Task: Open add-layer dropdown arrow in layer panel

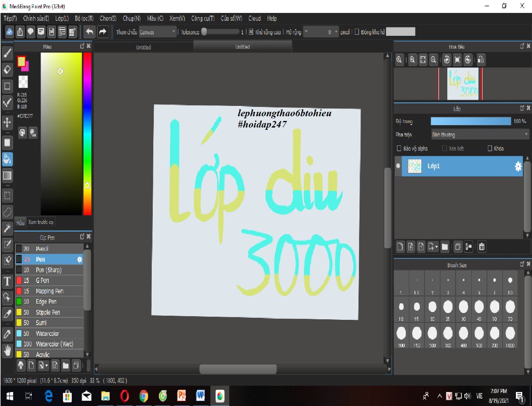Action: [x=436, y=247]
